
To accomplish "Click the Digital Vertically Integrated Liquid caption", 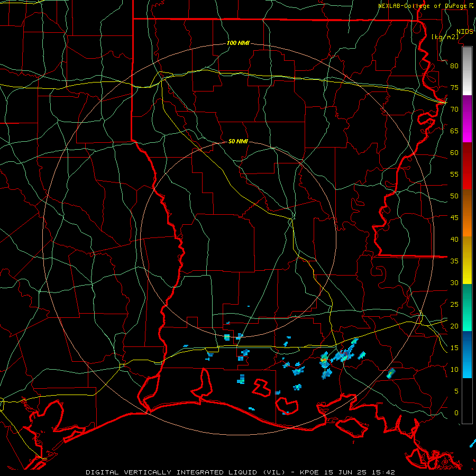I will coord(241,472).
